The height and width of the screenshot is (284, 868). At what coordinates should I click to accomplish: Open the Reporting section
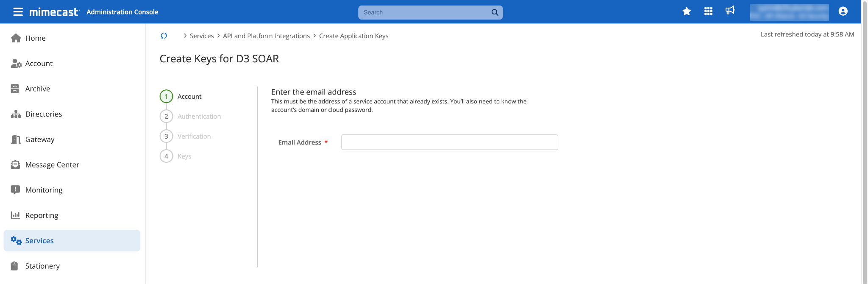tap(42, 215)
